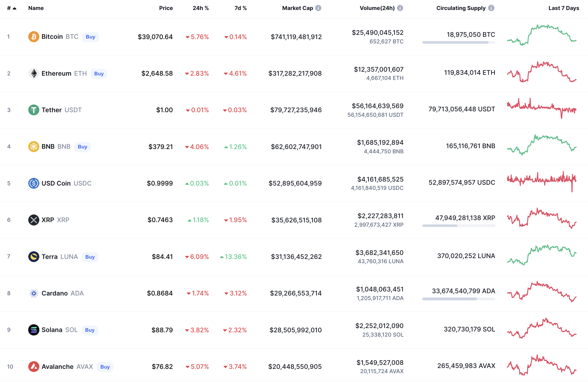The image size is (588, 382).
Task: Click Bitcoin's circulating supply progress bar
Action: click(x=459, y=43)
